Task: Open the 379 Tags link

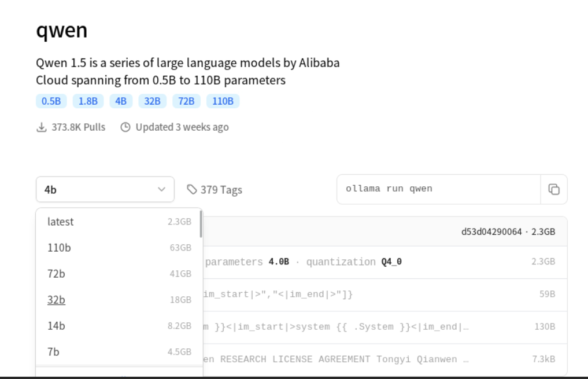Action: pyautogui.click(x=221, y=190)
